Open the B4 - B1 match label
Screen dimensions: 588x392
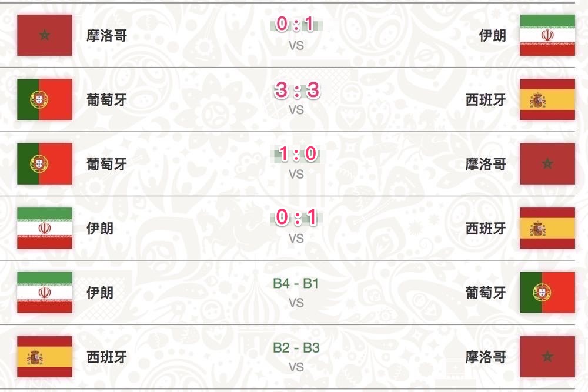point(296,283)
